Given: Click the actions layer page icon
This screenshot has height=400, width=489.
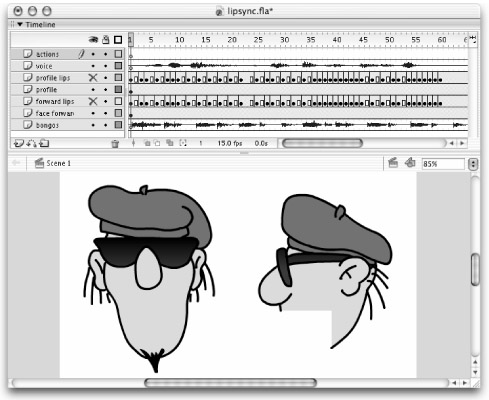Looking at the screenshot, I should 28,54.
